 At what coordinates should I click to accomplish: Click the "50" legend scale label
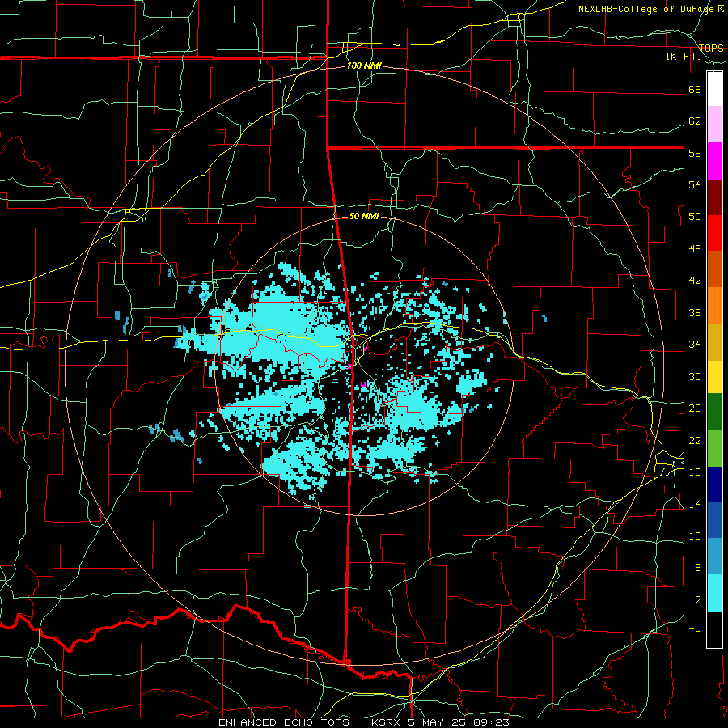pos(695,217)
